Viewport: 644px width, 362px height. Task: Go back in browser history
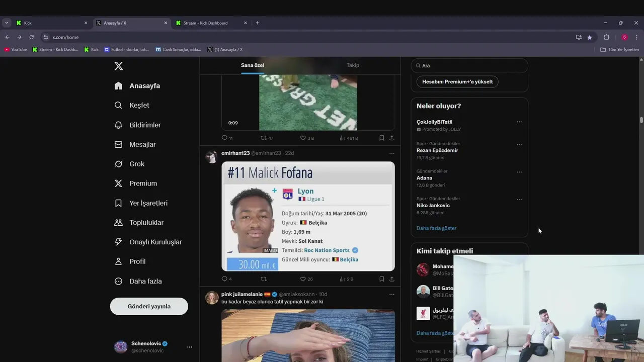coord(7,37)
